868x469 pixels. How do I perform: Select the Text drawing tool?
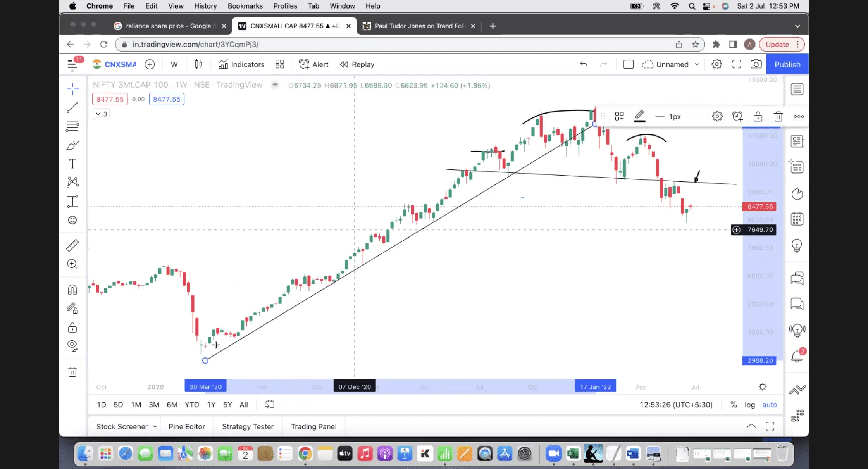pyautogui.click(x=72, y=164)
